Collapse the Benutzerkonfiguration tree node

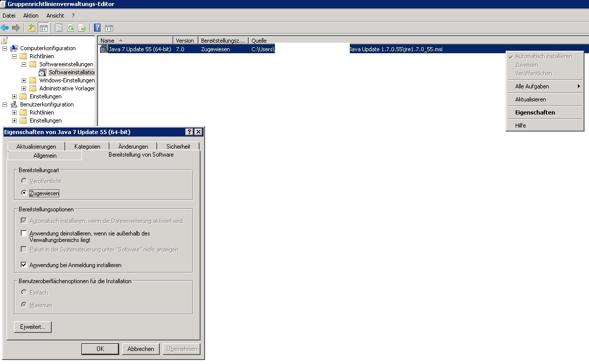point(5,105)
